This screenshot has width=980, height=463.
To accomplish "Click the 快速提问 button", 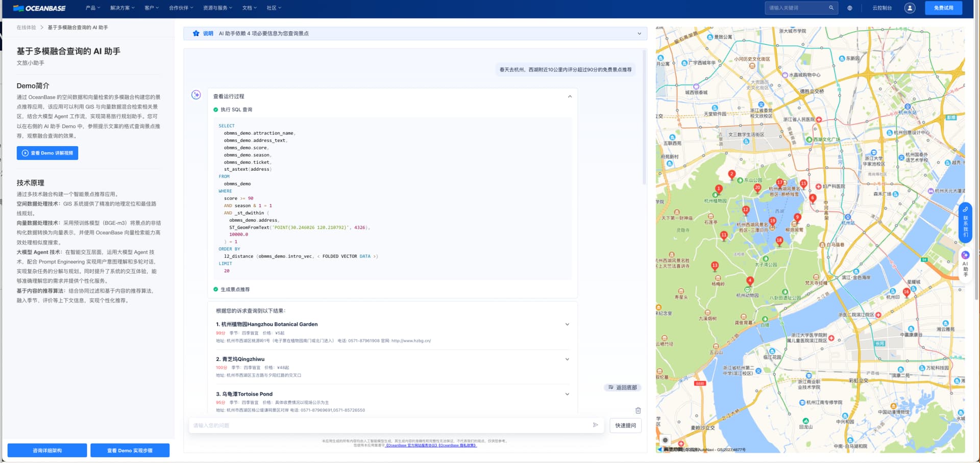I will (x=625, y=425).
